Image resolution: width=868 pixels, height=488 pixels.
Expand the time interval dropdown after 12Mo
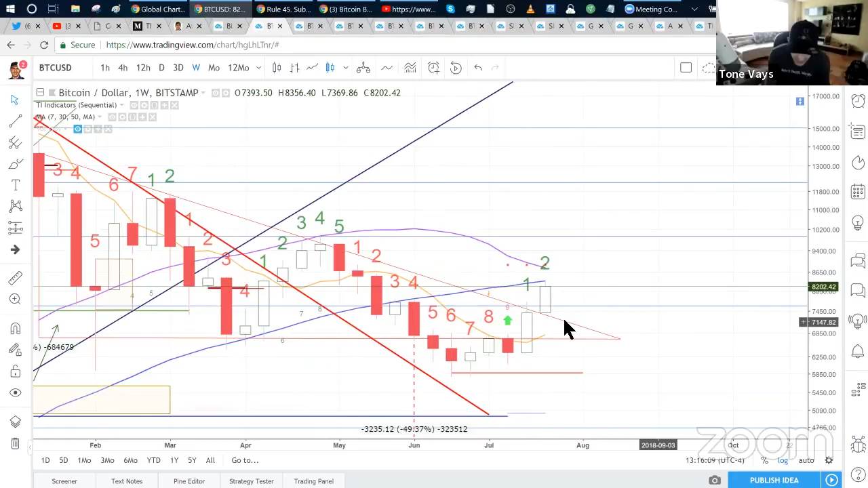point(259,68)
